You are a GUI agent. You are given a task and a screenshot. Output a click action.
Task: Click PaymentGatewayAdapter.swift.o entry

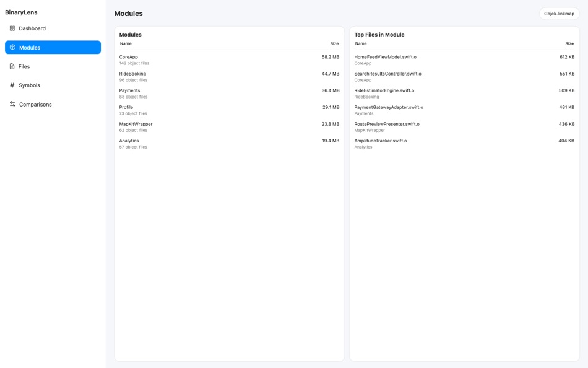pos(464,110)
